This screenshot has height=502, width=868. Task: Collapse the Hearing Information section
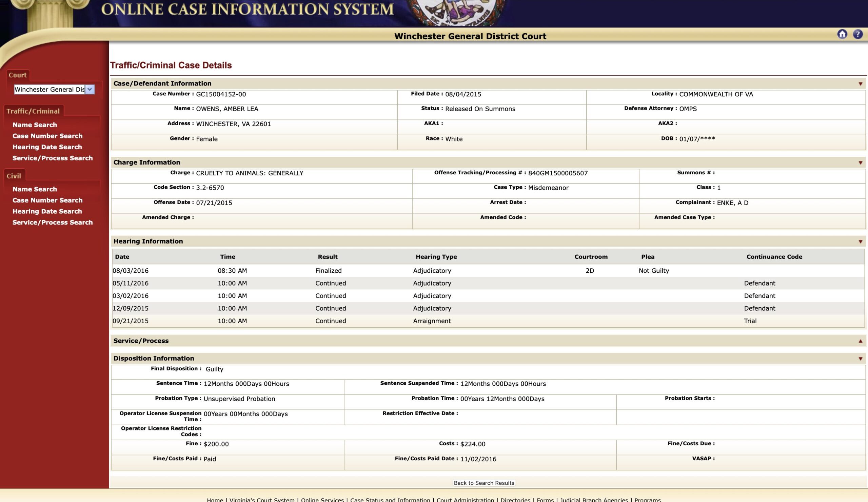860,242
